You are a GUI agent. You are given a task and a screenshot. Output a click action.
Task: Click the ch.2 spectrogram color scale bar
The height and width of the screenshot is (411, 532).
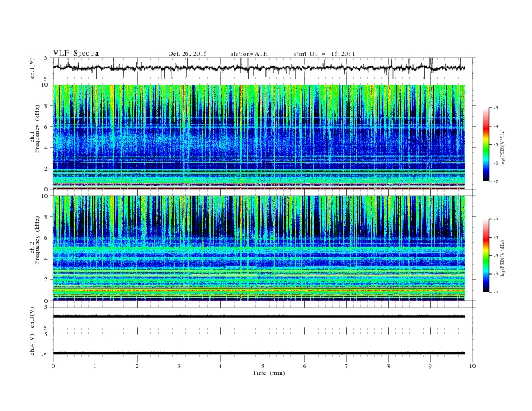click(486, 255)
